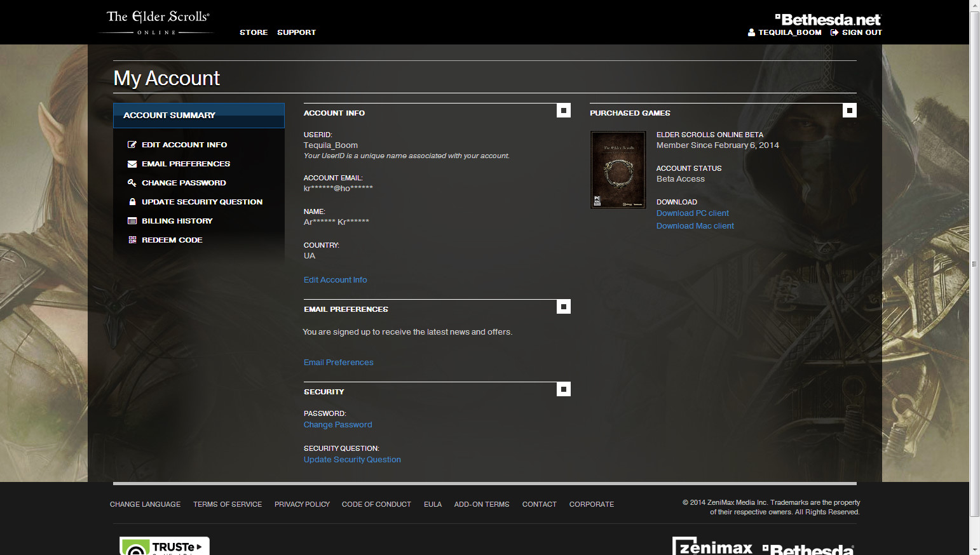Screen dimensions: 980x555
Task: Click the scrollbar down arrow
Action: tap(974, 549)
